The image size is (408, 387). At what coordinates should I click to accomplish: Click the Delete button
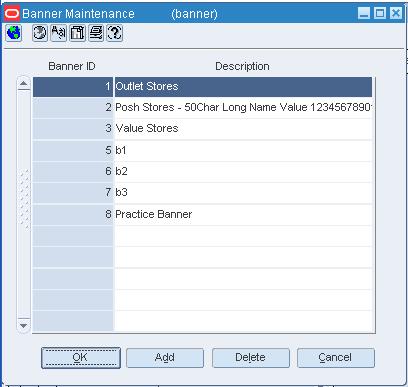(x=251, y=358)
